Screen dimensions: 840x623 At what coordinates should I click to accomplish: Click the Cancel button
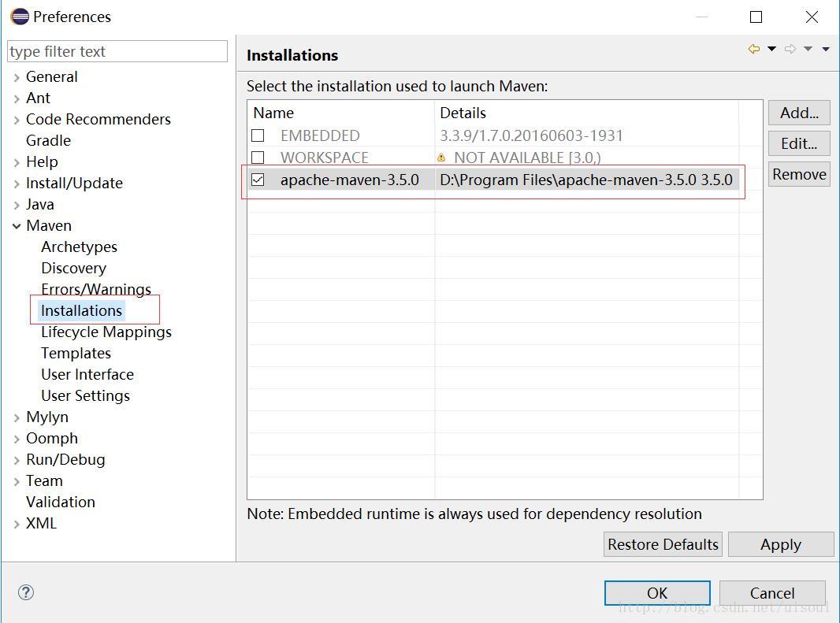point(772,593)
